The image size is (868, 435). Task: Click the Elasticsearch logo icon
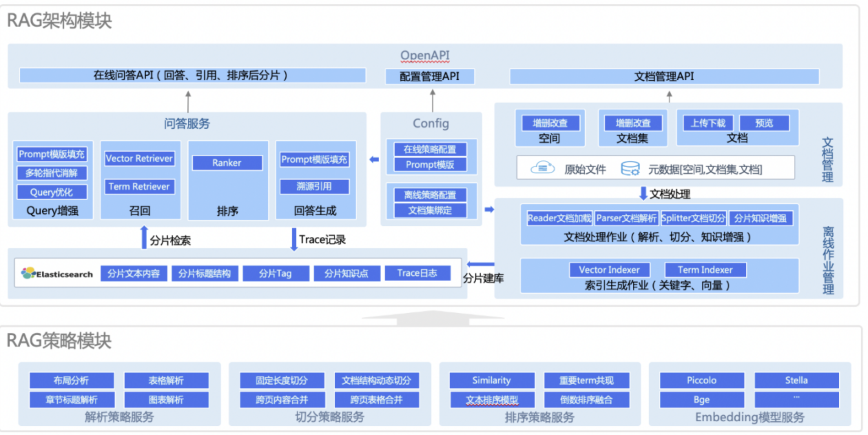click(28, 273)
